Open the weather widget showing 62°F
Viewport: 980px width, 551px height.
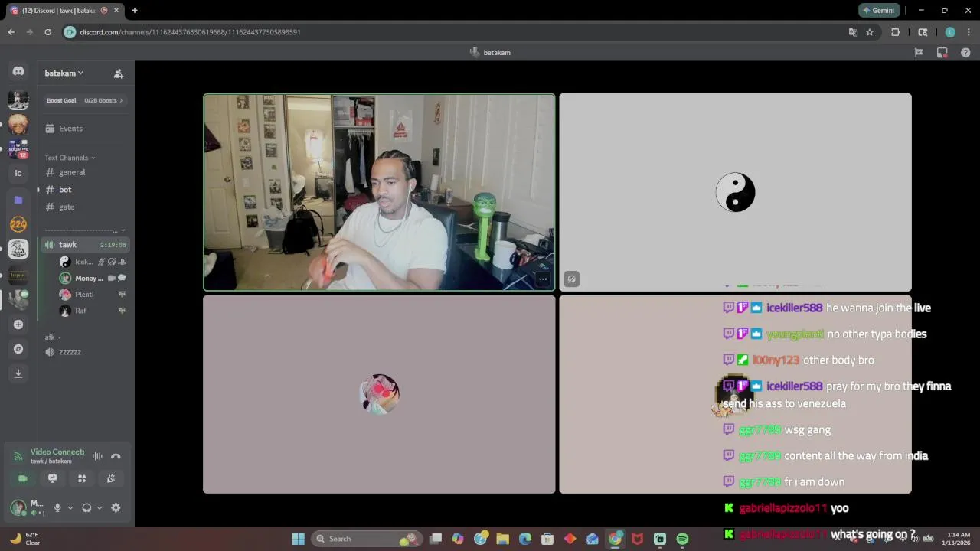tap(23, 539)
